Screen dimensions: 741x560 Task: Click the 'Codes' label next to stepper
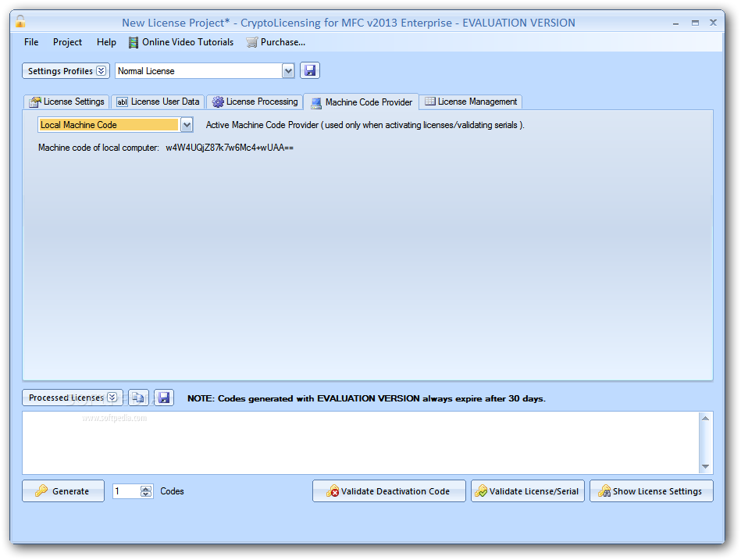click(172, 491)
